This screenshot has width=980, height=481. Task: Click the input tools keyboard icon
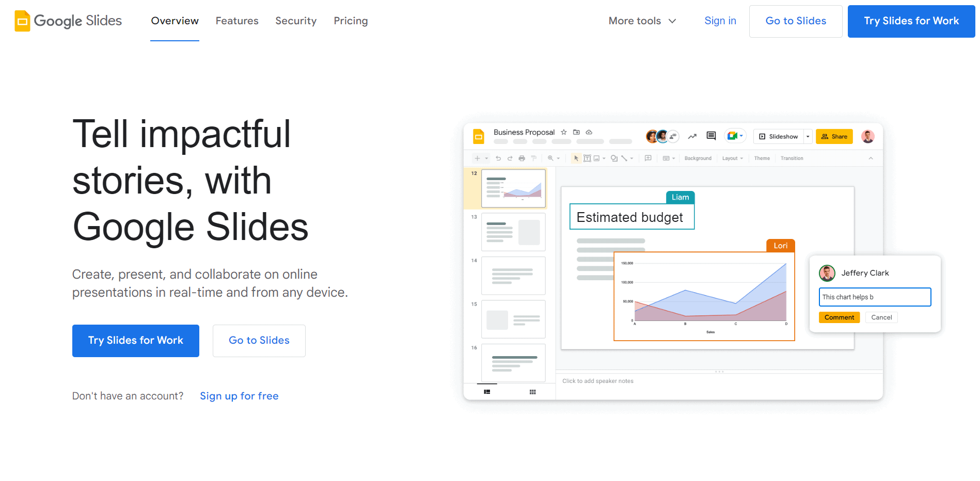[x=666, y=158]
